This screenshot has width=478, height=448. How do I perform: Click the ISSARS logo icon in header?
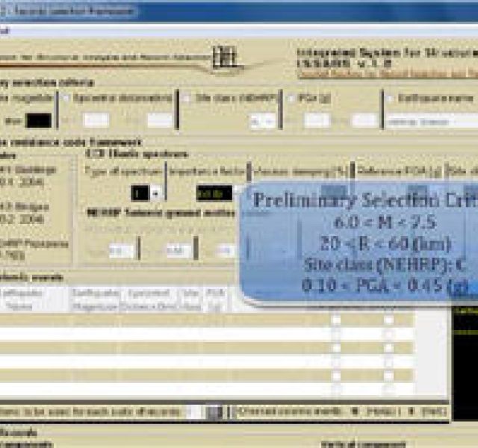(x=225, y=57)
